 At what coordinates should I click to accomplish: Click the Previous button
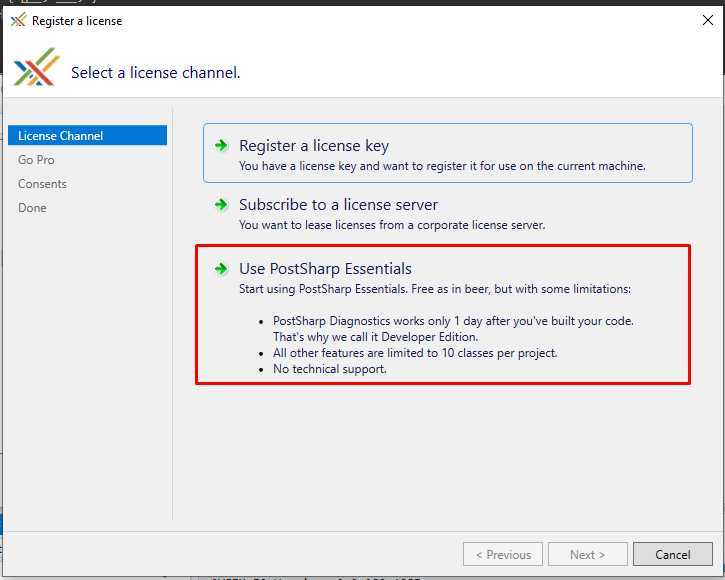503,554
